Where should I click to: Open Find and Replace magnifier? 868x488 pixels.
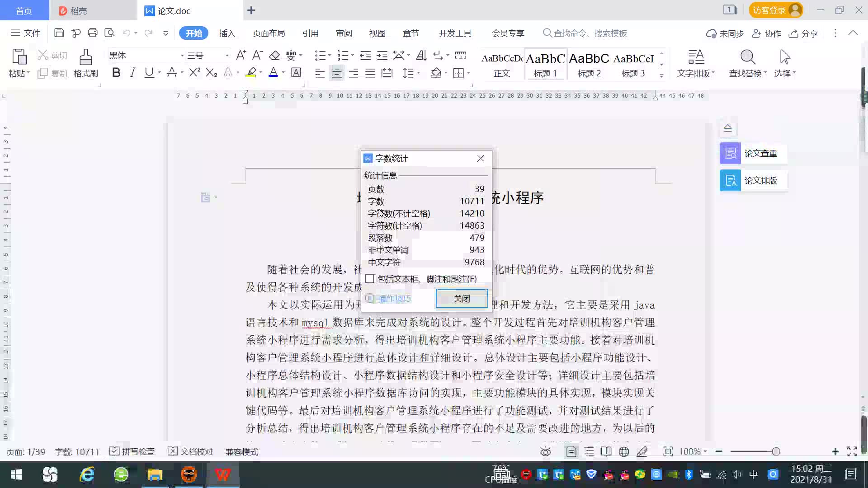[x=748, y=57]
